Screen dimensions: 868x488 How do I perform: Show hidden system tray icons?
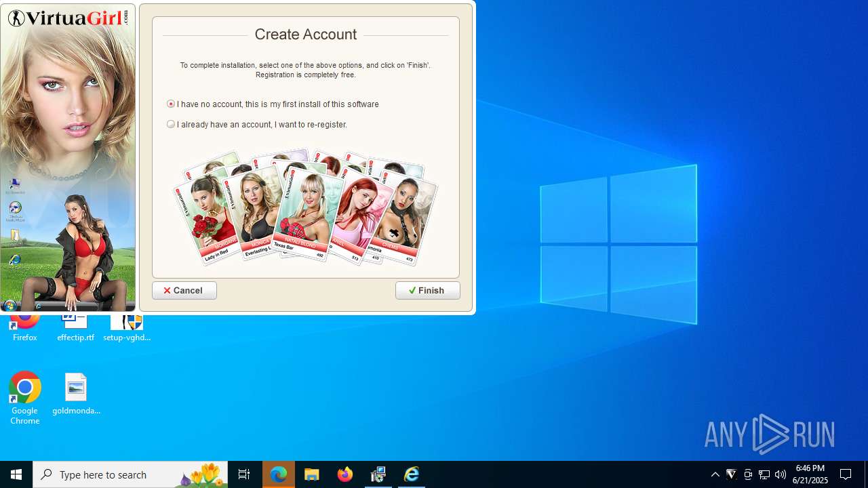715,474
